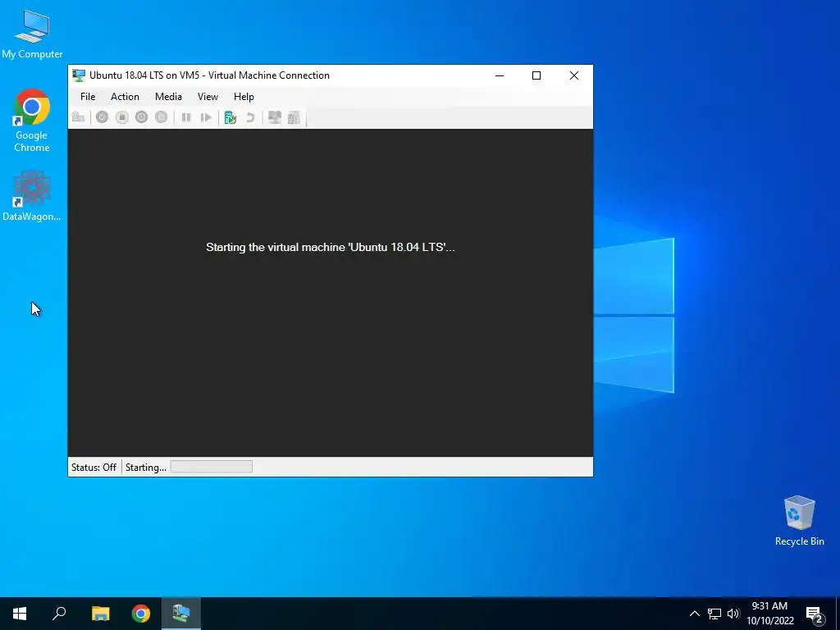The image size is (840, 630).
Task: Click the Turn Off square stop icon
Action: 122,117
